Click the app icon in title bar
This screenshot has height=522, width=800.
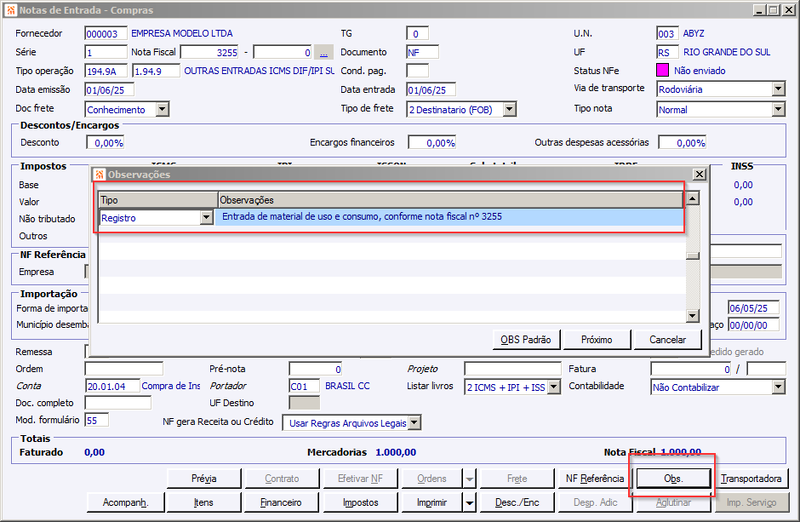[11, 10]
